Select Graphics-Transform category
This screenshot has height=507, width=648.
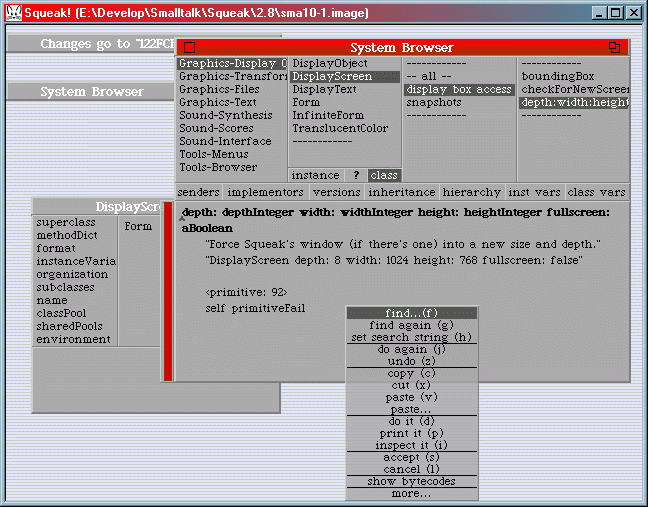point(232,76)
